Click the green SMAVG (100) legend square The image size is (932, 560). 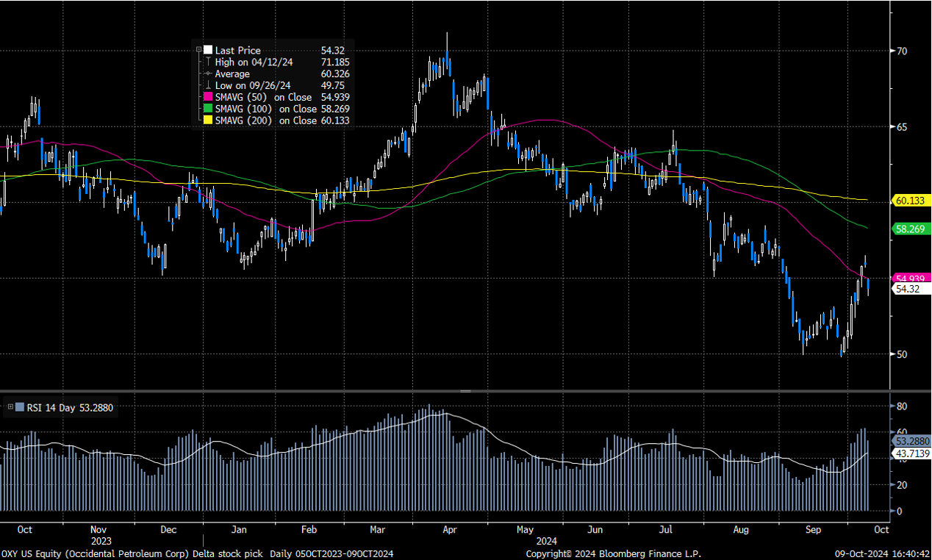pyautogui.click(x=207, y=109)
